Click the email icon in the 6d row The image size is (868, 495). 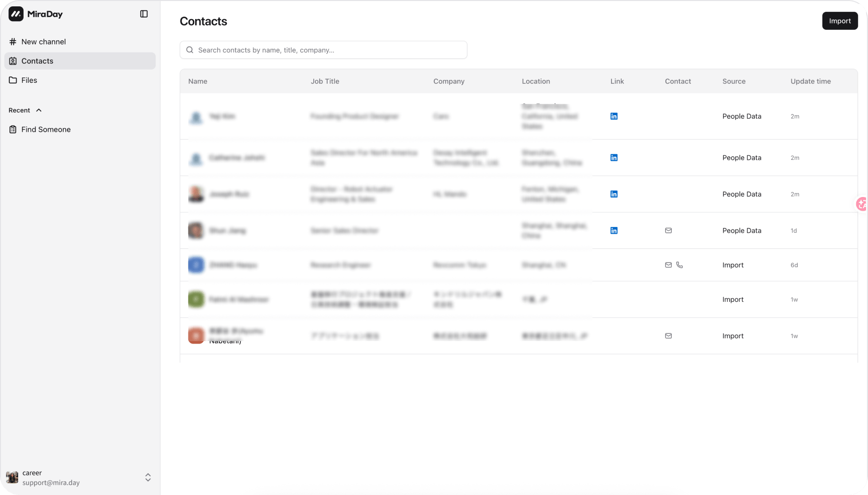668,265
